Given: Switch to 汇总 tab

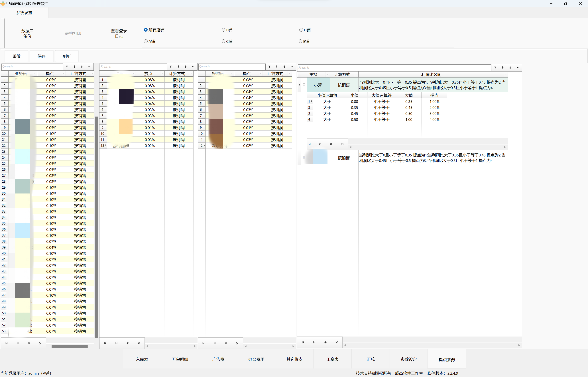Looking at the screenshot, I should (x=371, y=359).
